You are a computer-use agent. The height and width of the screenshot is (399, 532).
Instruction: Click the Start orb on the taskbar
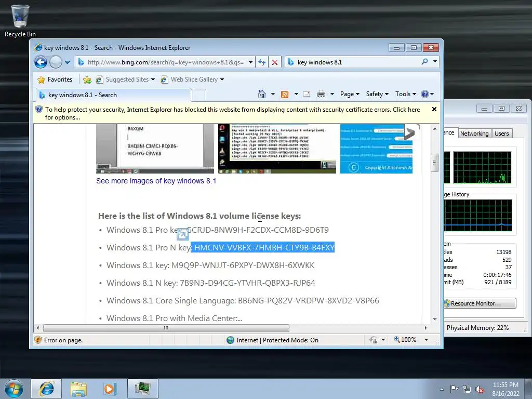(x=14, y=389)
